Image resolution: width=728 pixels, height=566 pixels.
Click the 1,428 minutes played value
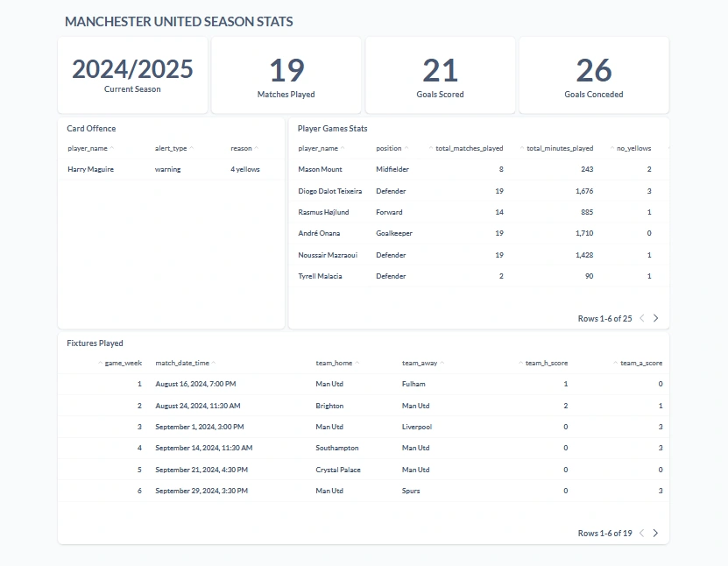click(x=584, y=255)
